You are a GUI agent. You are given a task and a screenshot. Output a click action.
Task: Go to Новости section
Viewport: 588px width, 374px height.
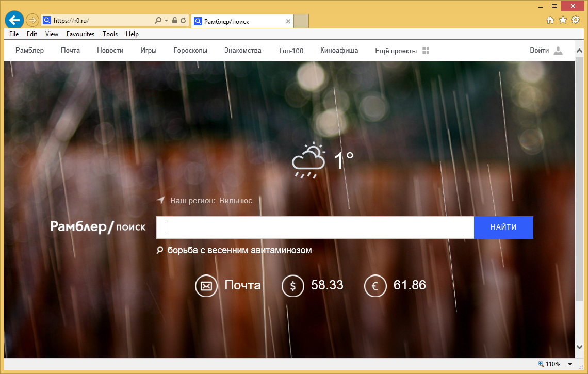[110, 50]
